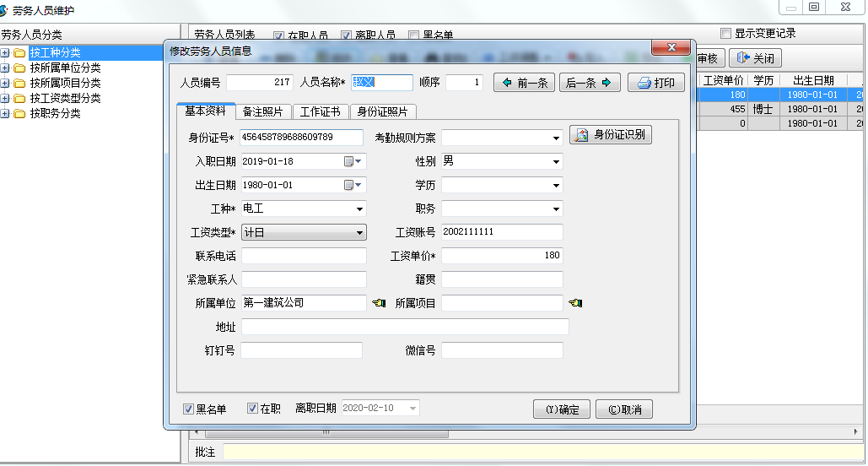Click the hand icon beside 所属单位 field
This screenshot has width=868, height=466.
pos(379,303)
